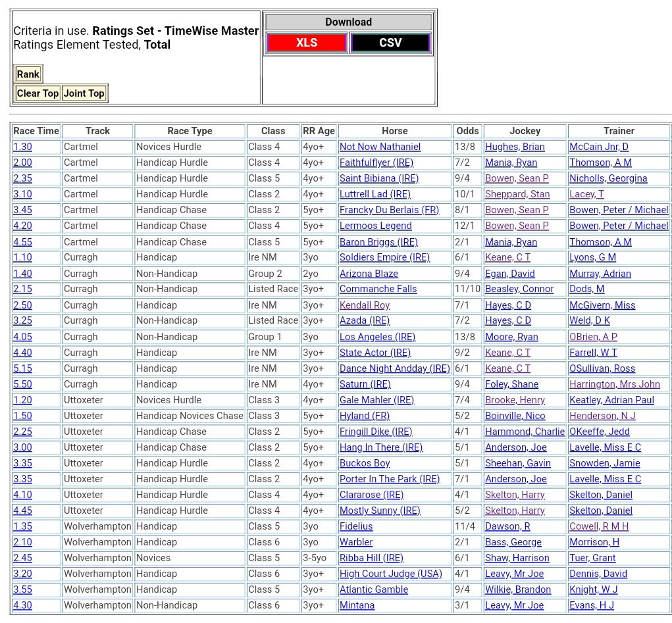
Task: View jockey Hughes, Brian
Action: point(517,147)
